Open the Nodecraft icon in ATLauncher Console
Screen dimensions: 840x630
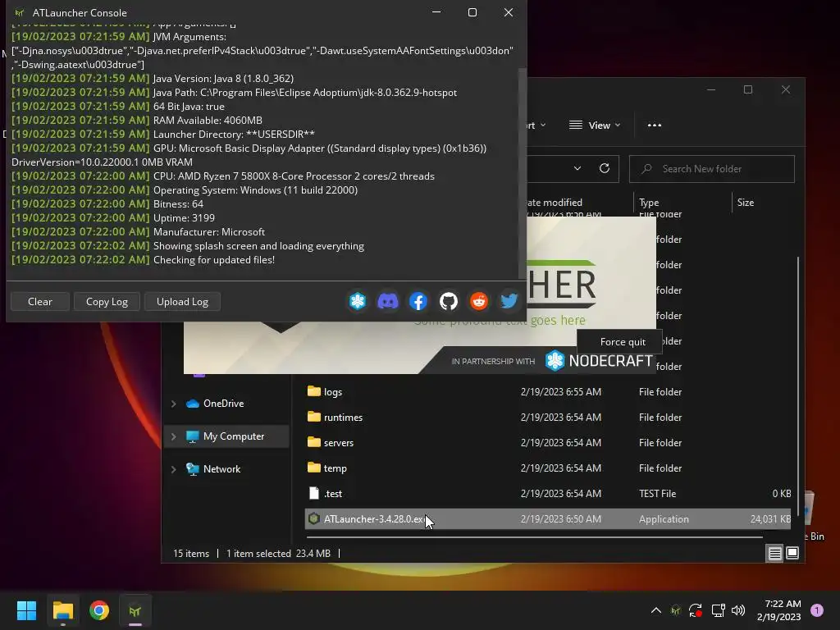(x=358, y=301)
